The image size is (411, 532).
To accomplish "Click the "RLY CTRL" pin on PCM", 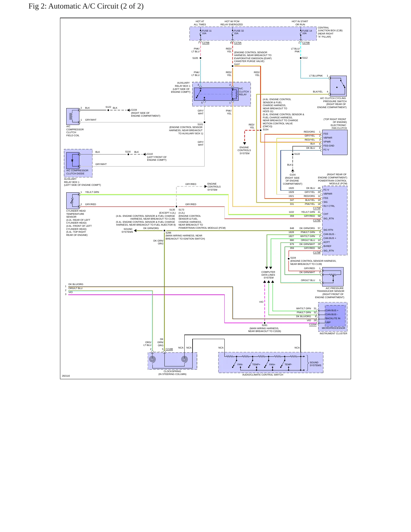I will click(x=329, y=206).
